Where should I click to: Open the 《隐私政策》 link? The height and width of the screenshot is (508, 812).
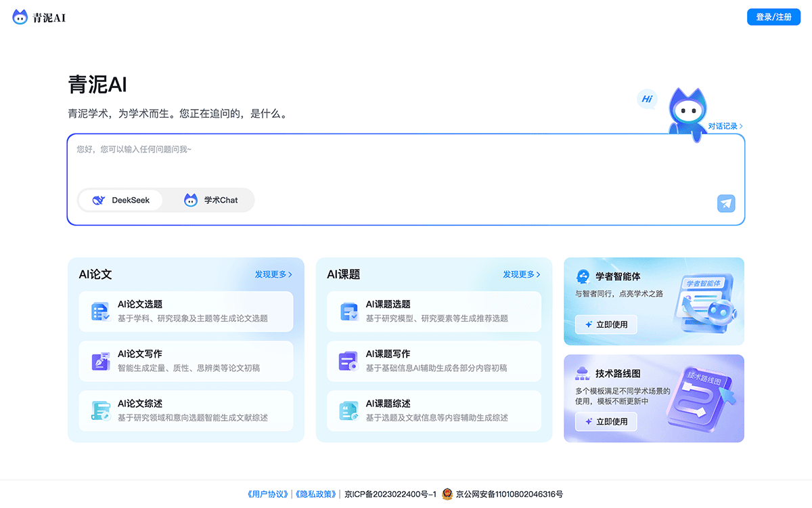(x=316, y=494)
